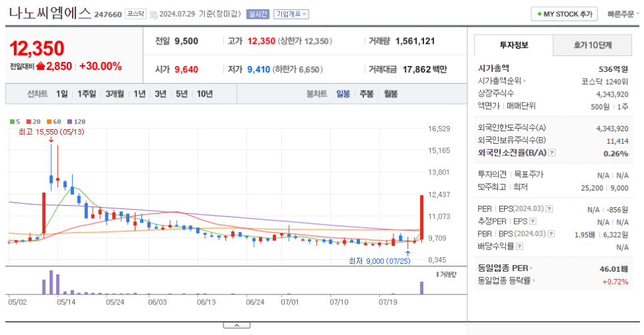This screenshot has height=335, width=644.
Task: Open help icon next to 추정PER EPS
Action: coord(533,221)
